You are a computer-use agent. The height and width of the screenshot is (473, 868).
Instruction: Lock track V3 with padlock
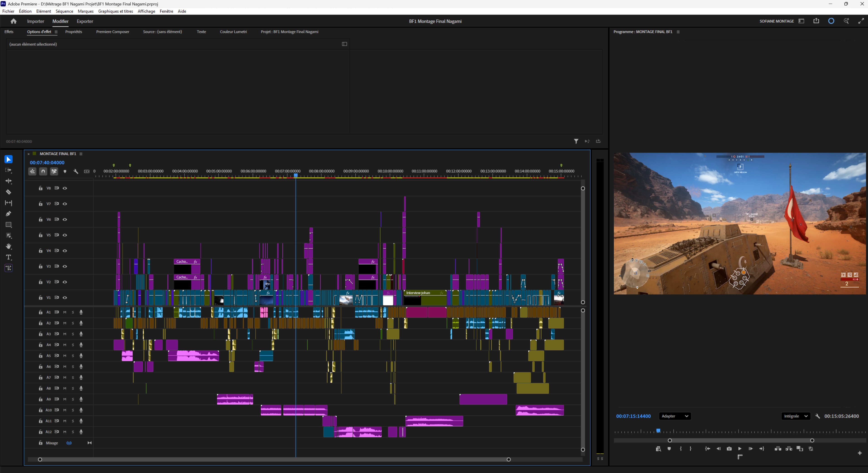coord(40,266)
